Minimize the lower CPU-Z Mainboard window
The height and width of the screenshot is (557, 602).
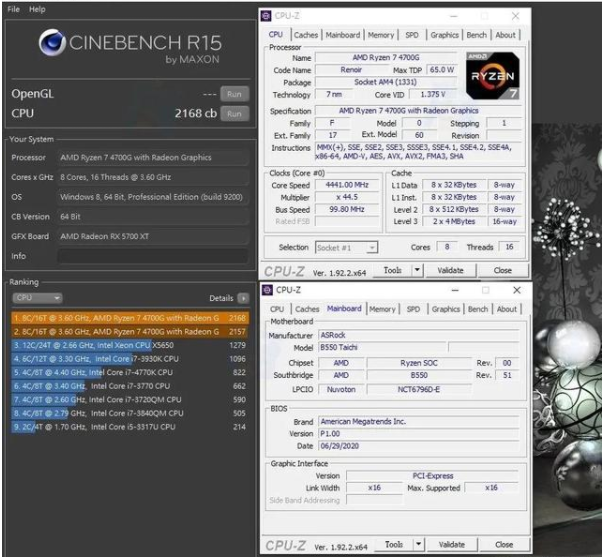point(456,291)
